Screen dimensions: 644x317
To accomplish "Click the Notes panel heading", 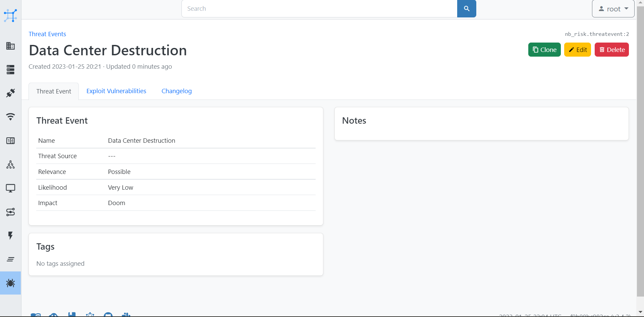I will pos(354,121).
